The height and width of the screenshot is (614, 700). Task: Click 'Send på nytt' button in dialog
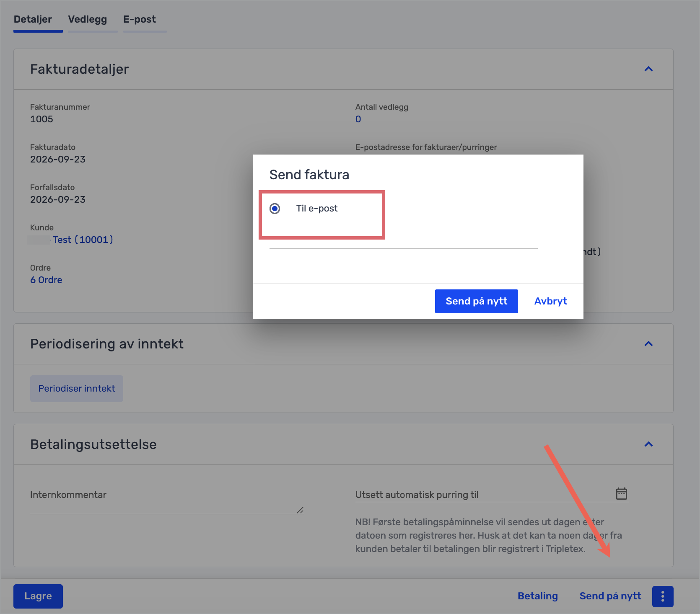click(476, 301)
